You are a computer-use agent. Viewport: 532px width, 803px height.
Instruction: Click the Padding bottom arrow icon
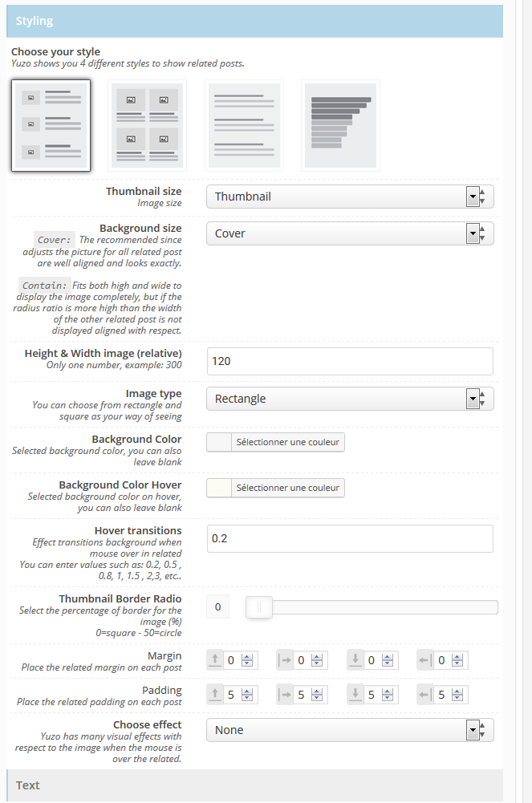355,695
